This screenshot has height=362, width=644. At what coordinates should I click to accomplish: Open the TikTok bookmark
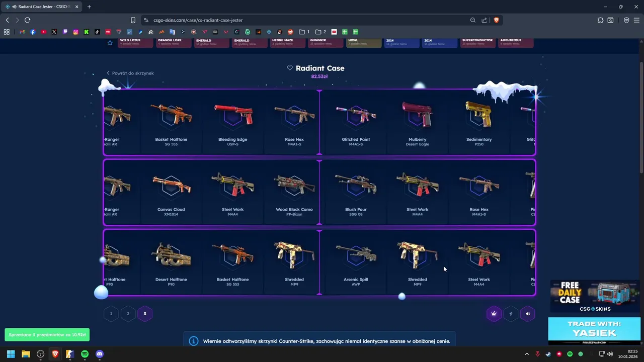tap(97, 32)
